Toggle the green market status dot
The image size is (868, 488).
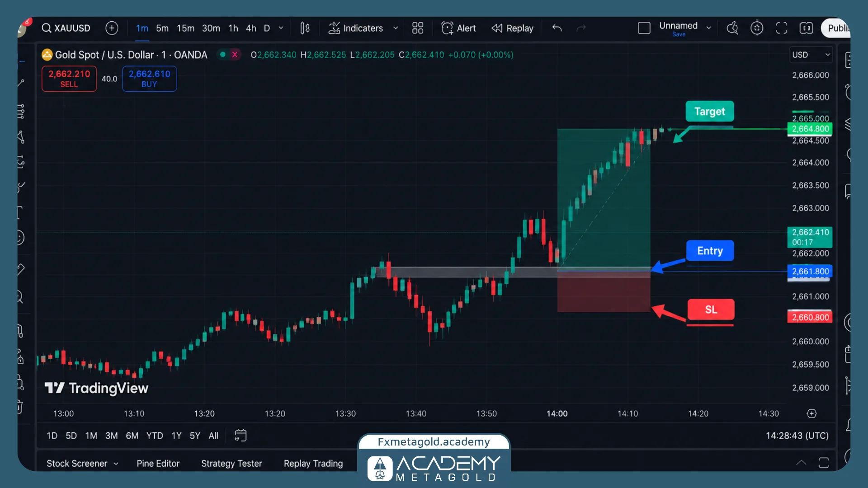pos(222,55)
